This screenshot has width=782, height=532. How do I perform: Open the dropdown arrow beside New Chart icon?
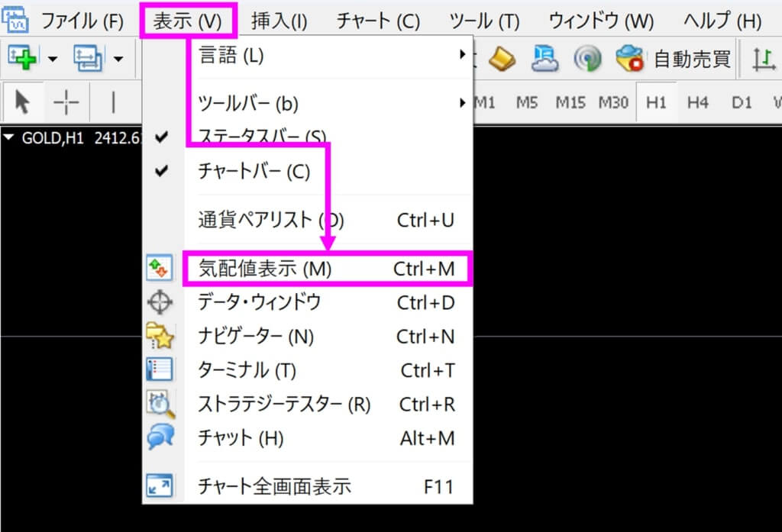click(x=53, y=59)
